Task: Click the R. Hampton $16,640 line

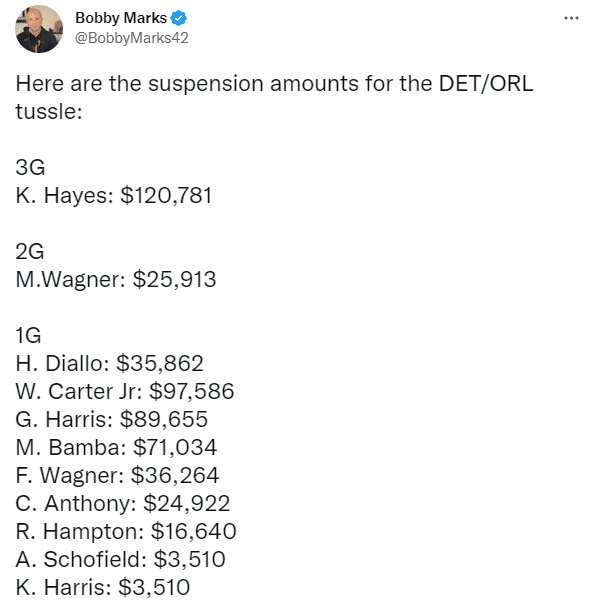Action: tap(126, 531)
